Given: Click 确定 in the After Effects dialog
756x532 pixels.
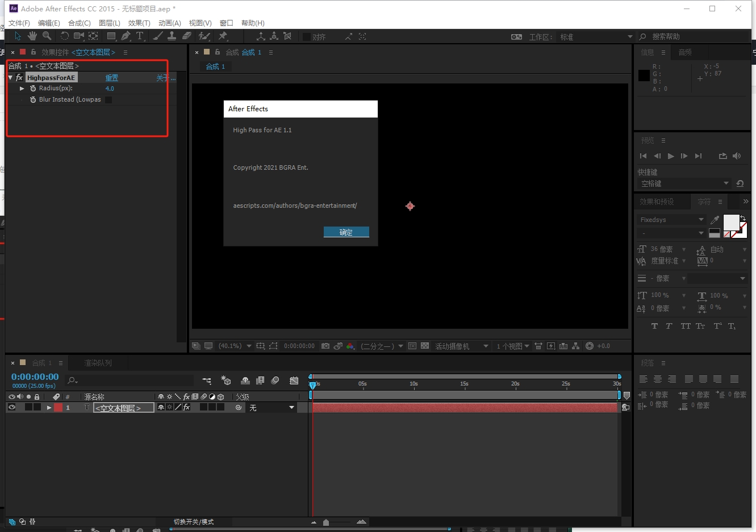Looking at the screenshot, I should (346, 232).
